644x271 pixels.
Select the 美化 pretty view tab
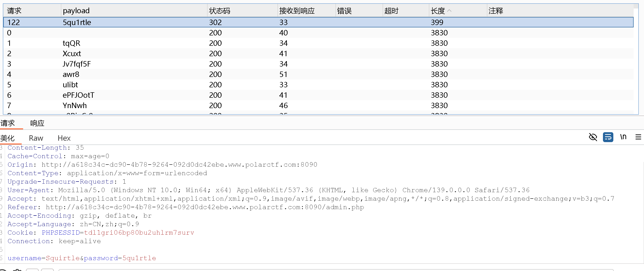[x=8, y=138]
